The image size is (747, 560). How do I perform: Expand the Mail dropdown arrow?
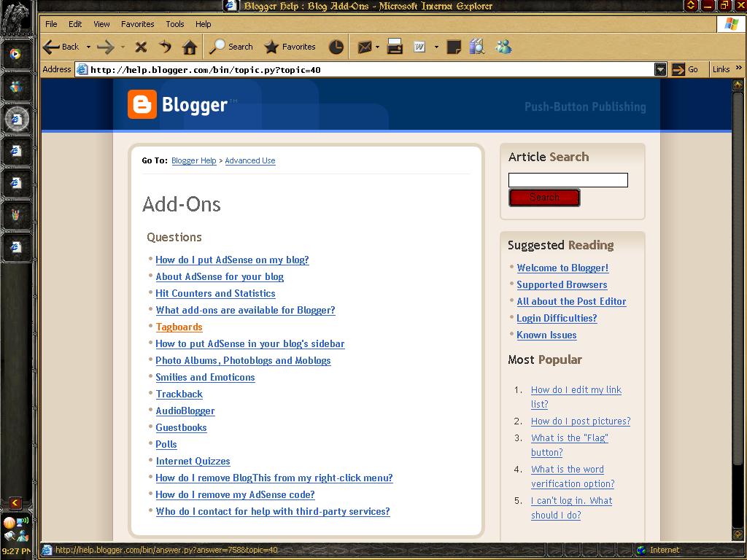tap(377, 47)
